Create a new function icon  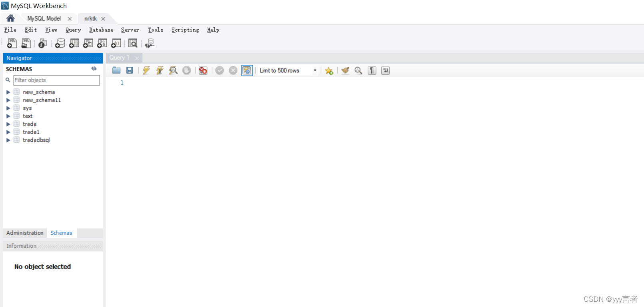pyautogui.click(x=116, y=43)
